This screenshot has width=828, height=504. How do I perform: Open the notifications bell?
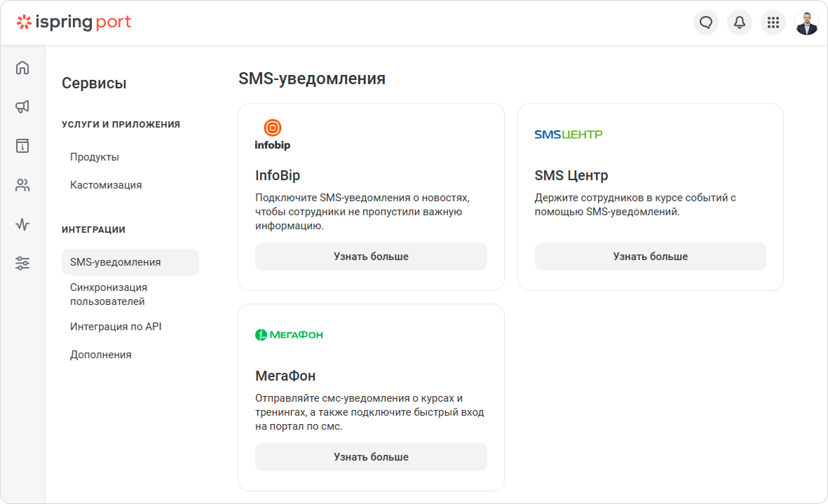pyautogui.click(x=740, y=22)
